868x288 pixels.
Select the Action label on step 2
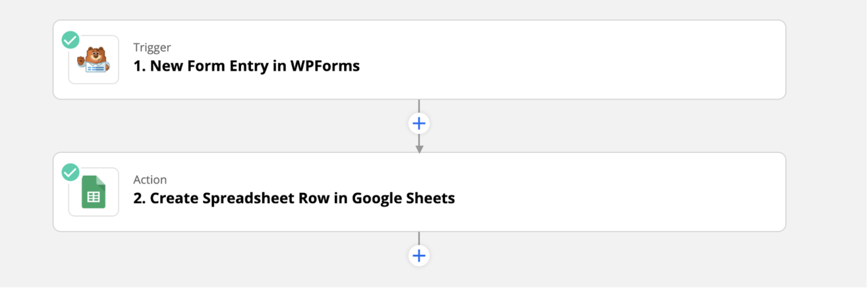(150, 179)
